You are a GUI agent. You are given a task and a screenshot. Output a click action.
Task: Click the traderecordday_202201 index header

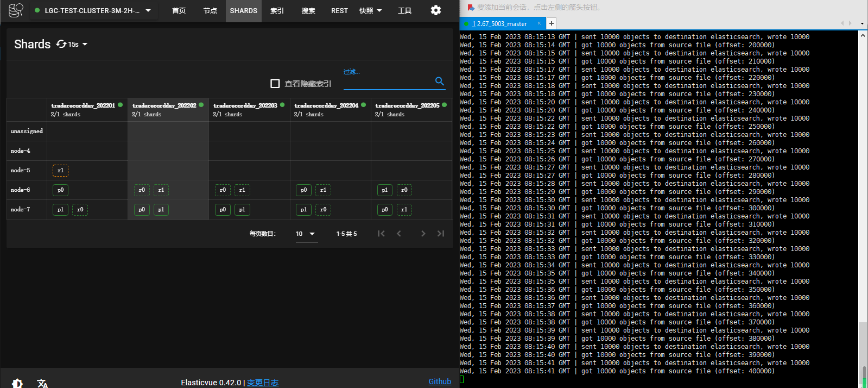point(83,105)
